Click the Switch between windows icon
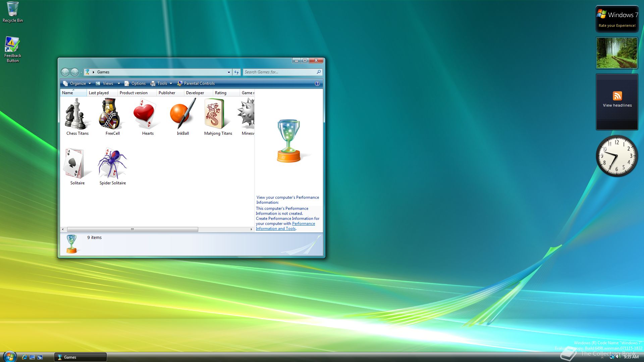 coord(40,357)
